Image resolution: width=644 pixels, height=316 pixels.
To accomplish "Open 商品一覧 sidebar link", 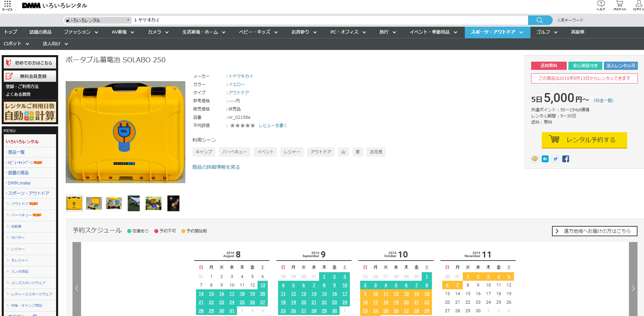I will click(x=16, y=152).
